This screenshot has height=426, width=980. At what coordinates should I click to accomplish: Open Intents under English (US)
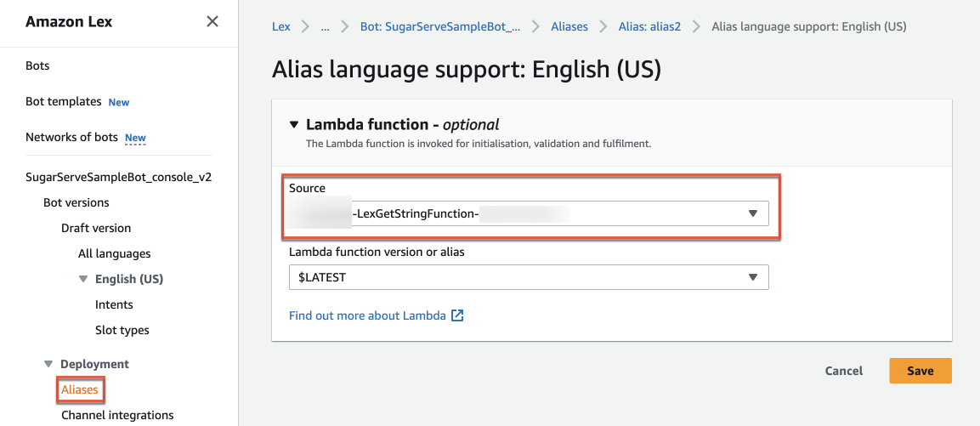click(x=114, y=304)
